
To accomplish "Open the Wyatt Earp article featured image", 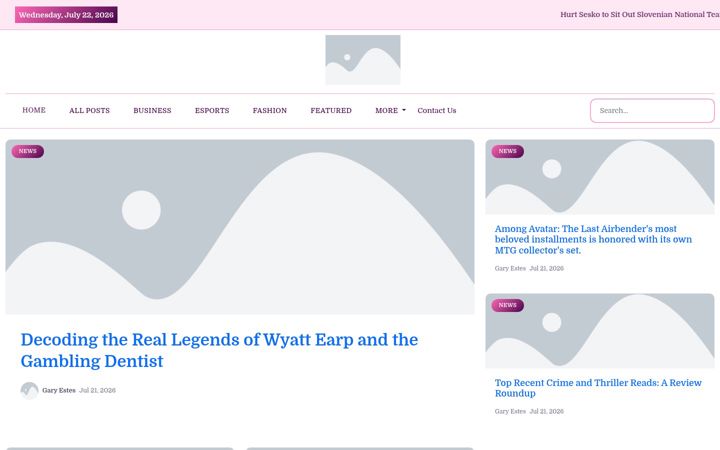I will pyautogui.click(x=240, y=227).
